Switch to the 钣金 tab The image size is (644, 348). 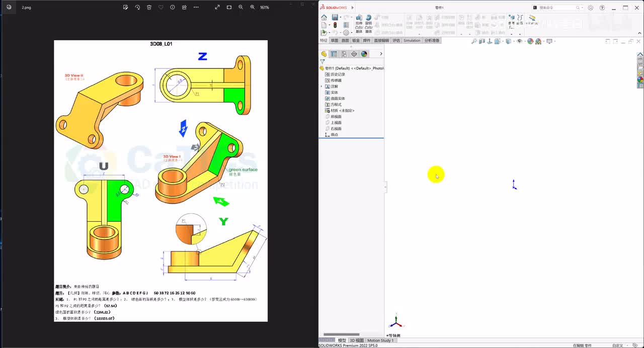coord(356,41)
